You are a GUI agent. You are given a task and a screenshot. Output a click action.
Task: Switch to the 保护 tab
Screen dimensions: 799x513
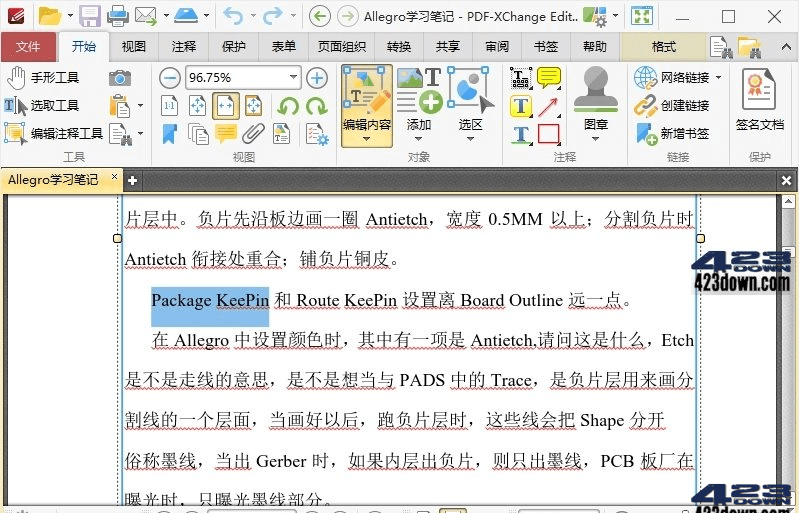pyautogui.click(x=233, y=47)
